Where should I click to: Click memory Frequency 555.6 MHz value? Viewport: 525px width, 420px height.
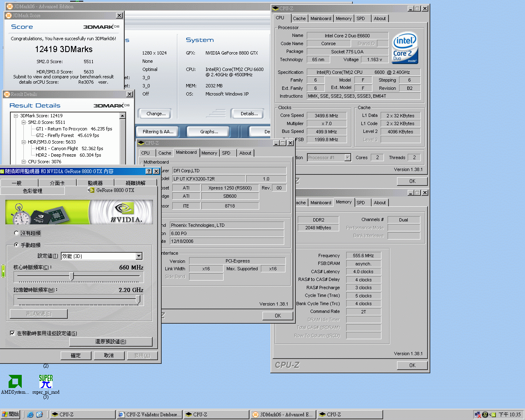[x=363, y=256]
